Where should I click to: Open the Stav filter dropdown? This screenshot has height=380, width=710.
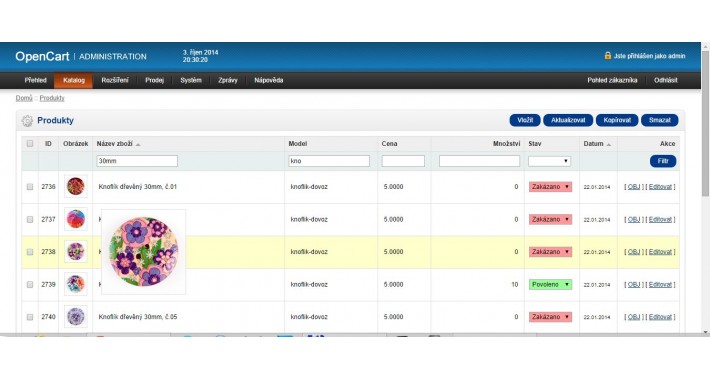coord(549,161)
